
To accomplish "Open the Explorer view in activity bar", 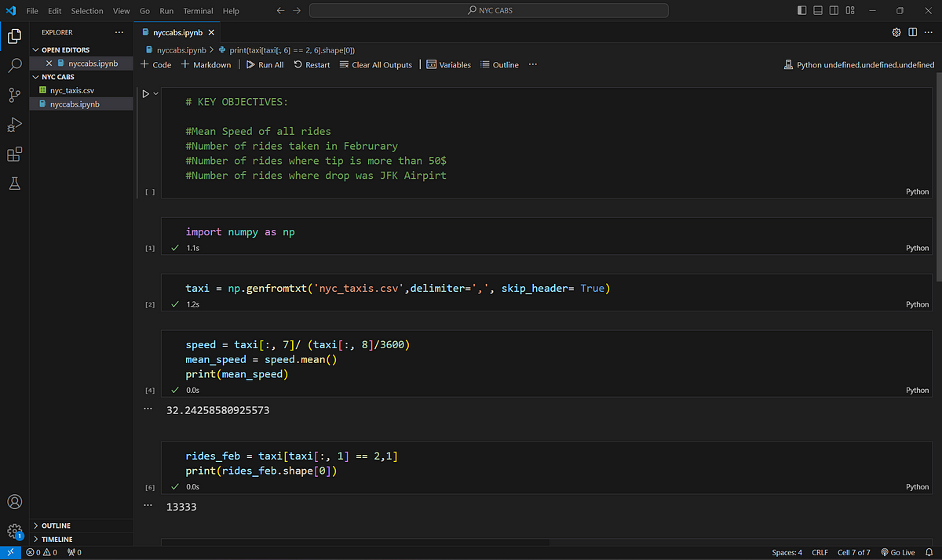I will pos(14,36).
